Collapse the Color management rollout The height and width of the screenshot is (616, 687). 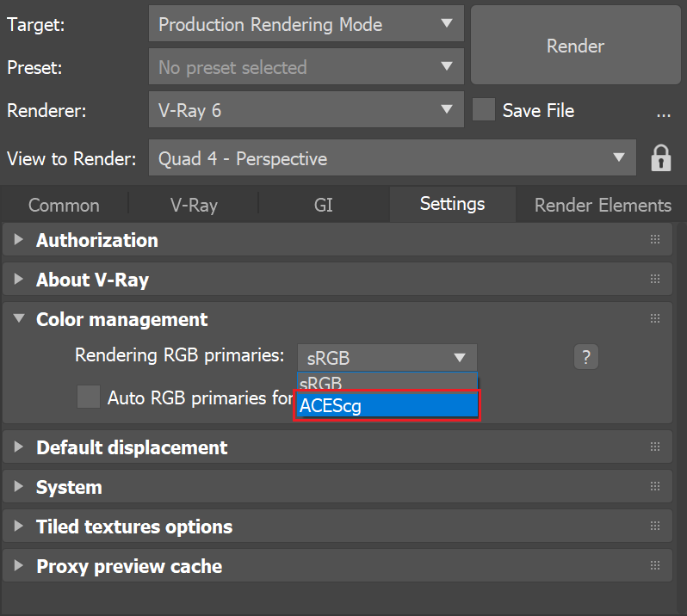coord(19,318)
